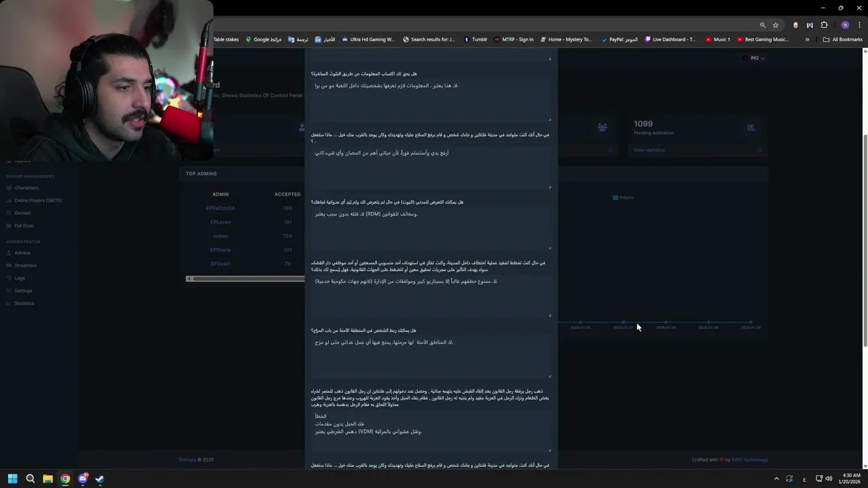This screenshot has width=868, height=488.
Task: Click admin sultan in Top Admins
Action: point(220,236)
